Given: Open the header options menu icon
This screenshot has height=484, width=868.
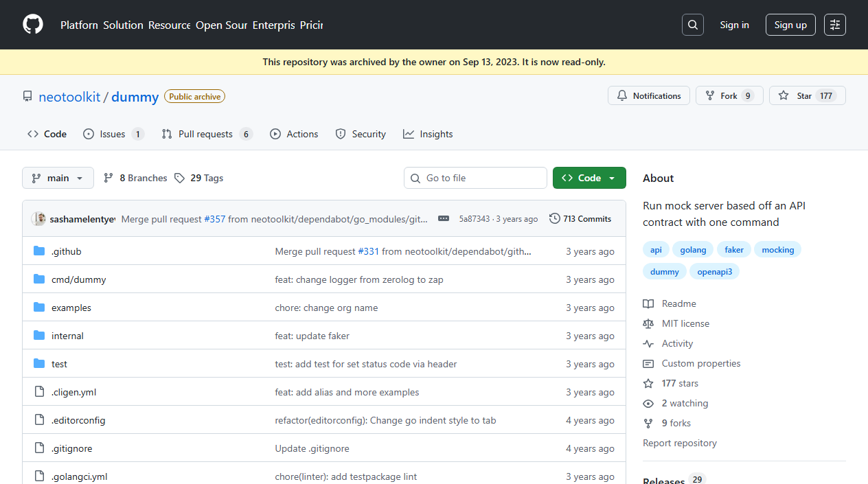Looking at the screenshot, I should point(835,25).
